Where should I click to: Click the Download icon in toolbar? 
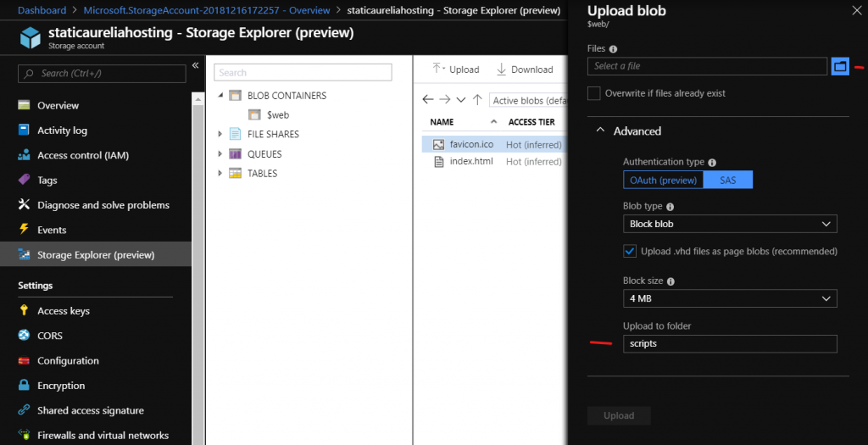(x=502, y=70)
